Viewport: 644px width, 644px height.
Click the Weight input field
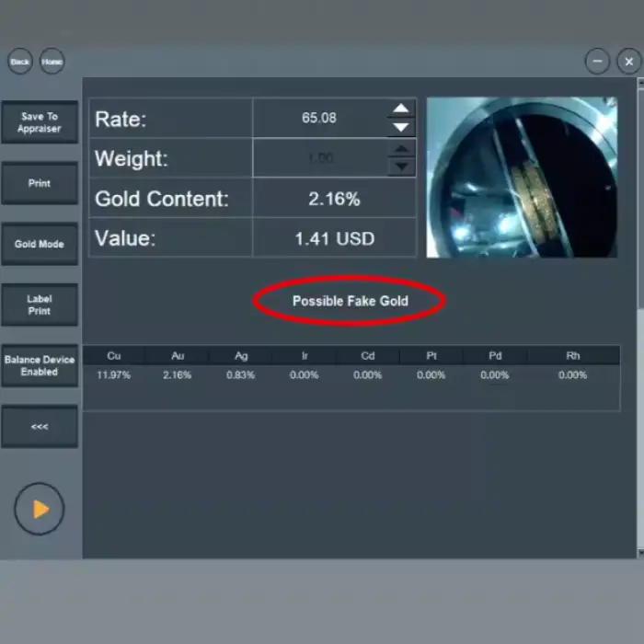pos(319,158)
